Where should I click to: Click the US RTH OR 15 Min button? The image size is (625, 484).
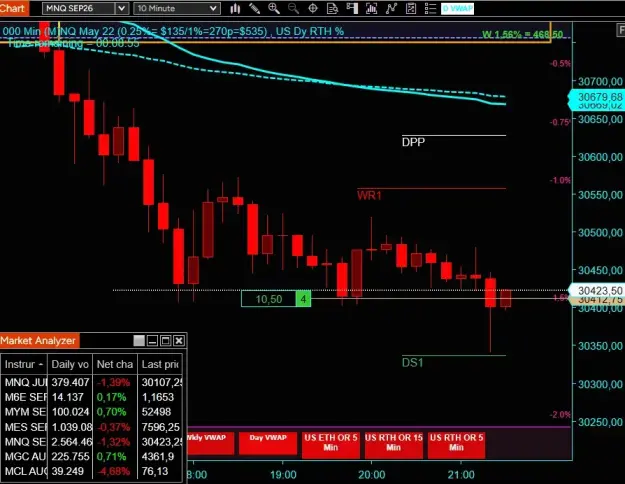click(x=393, y=445)
